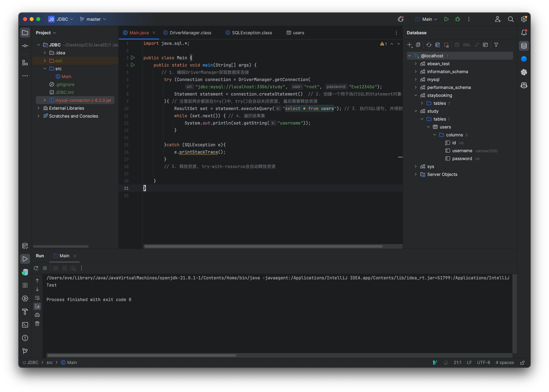Image resolution: width=549 pixels, height=392 pixels.
Task: Open Search Everywhere magnifier
Action: click(x=511, y=19)
